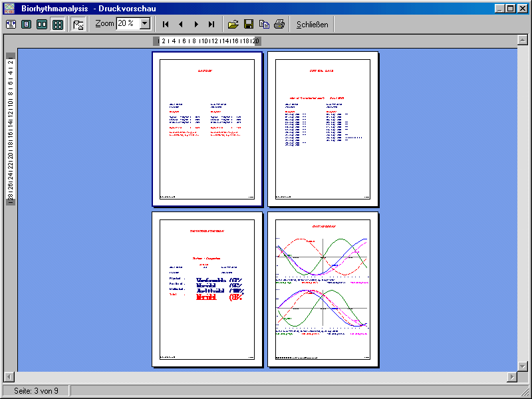Screen dimensions: 532x399
Task: Open a file with the folder icon
Action: coord(233,24)
